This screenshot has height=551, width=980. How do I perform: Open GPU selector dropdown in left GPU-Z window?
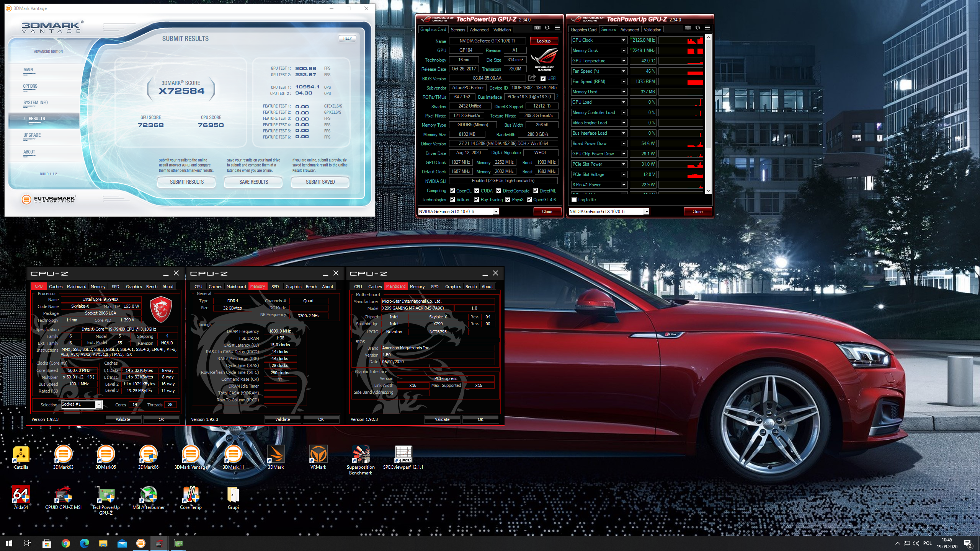coord(496,212)
